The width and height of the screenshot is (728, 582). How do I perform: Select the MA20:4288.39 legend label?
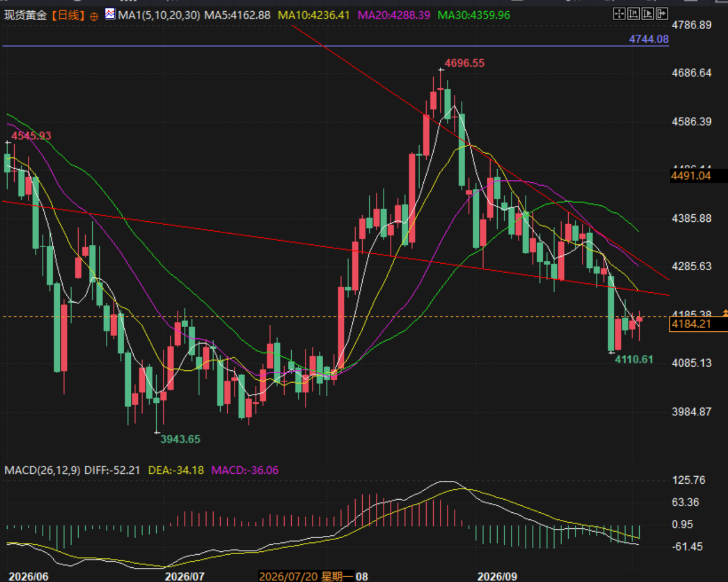[x=394, y=15]
